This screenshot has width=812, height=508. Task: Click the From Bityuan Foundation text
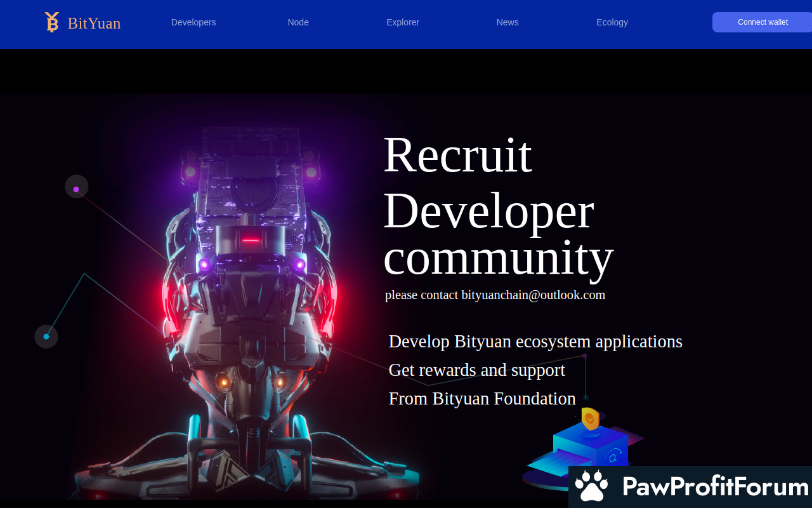coord(481,399)
